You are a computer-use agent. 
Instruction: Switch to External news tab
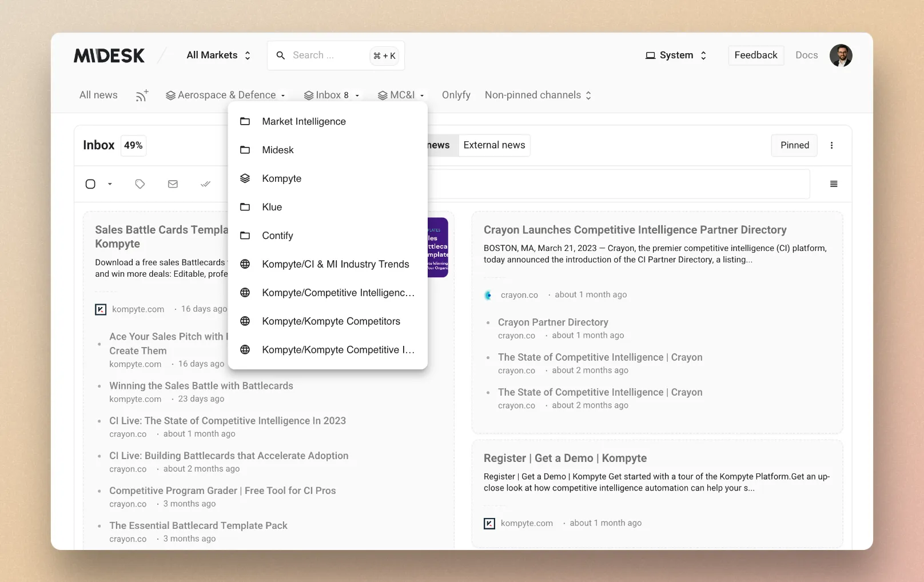(x=494, y=145)
